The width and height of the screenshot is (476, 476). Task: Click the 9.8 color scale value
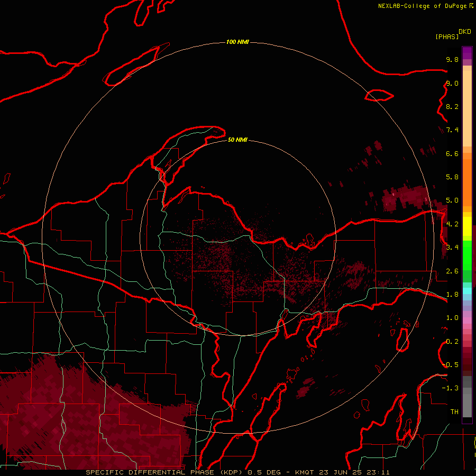click(452, 59)
